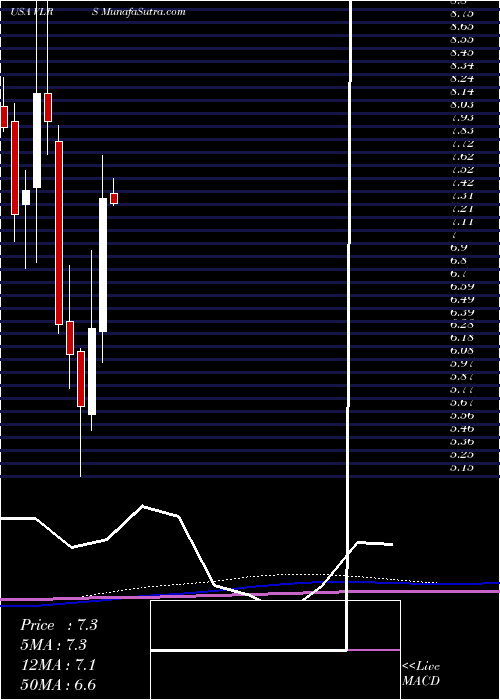Viewport: 500px width, 700px height.
Task: Click the 6.9 price axis label
Action: coord(459,247)
